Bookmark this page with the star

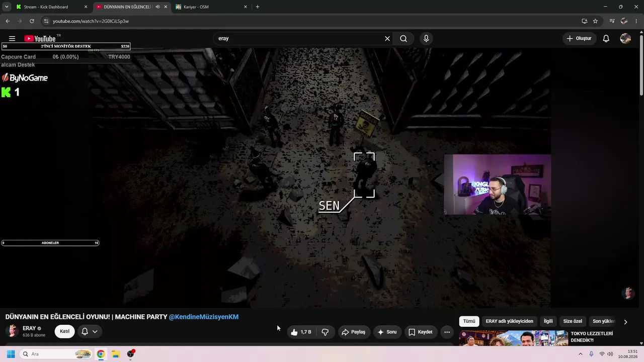pyautogui.click(x=595, y=21)
